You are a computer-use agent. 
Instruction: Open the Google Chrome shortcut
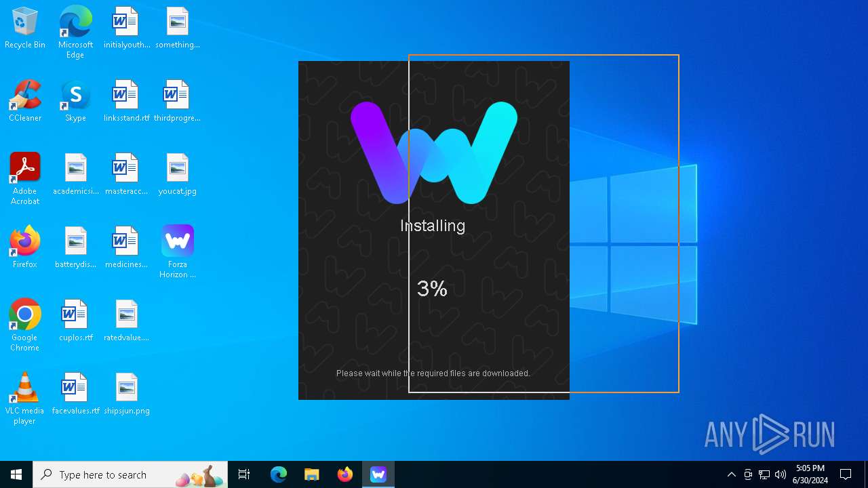(x=25, y=325)
